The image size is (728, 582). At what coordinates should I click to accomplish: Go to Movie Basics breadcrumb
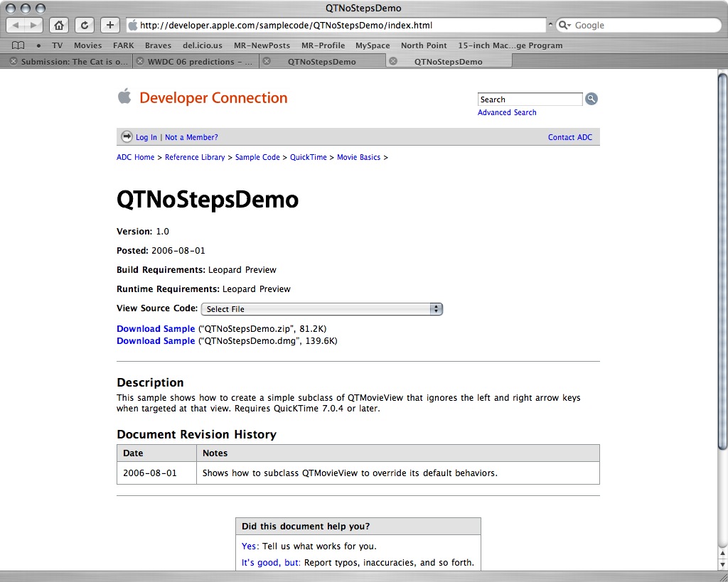click(358, 157)
